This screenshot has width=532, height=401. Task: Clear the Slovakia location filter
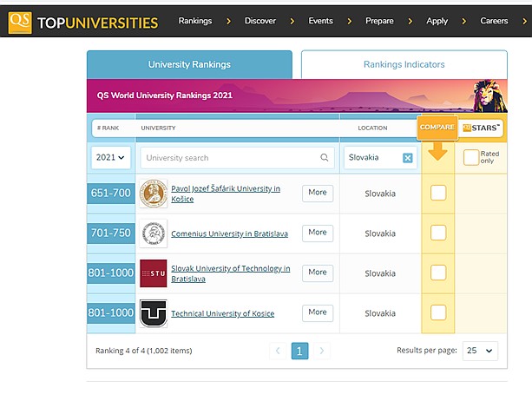tap(408, 158)
